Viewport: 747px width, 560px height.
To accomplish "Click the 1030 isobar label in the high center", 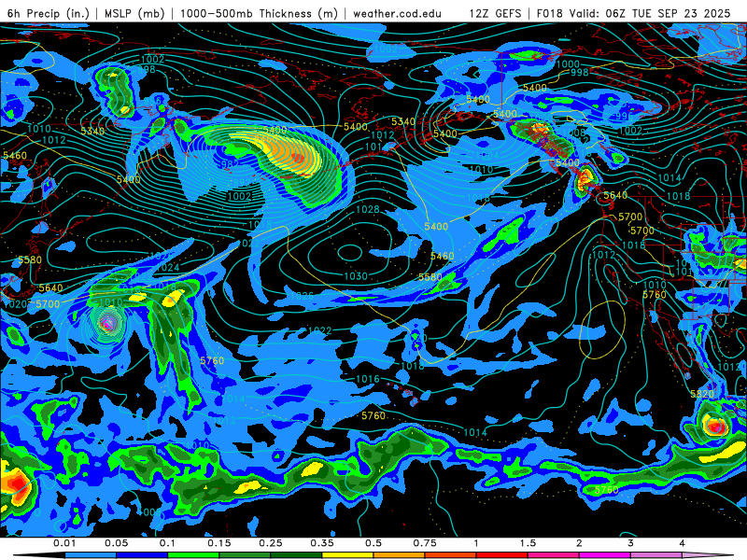I will click(x=356, y=276).
